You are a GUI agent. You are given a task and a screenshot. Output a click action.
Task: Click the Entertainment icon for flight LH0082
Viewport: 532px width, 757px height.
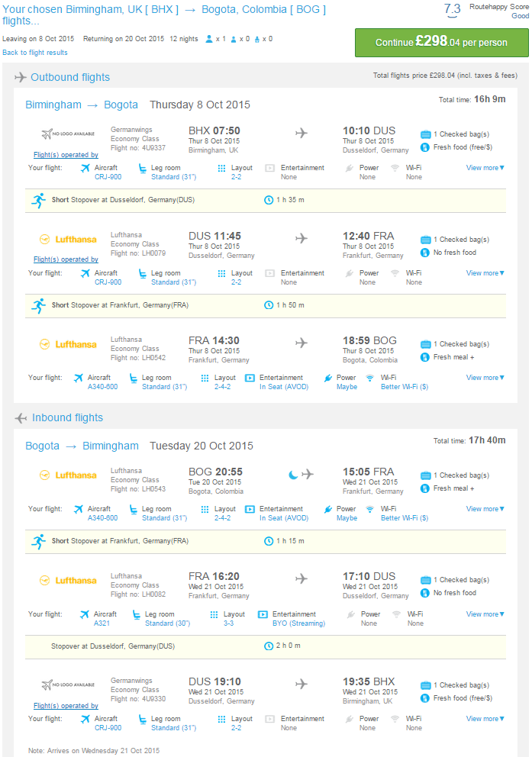[263, 614]
